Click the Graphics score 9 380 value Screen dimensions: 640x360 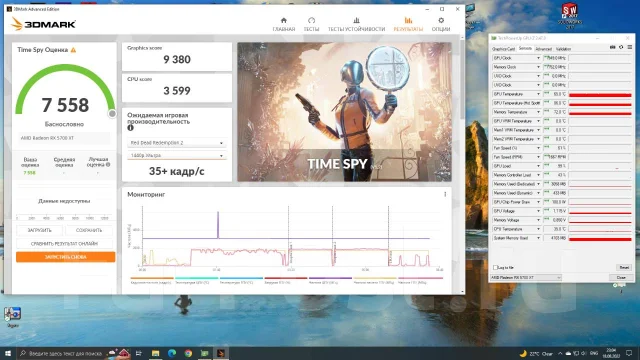(x=177, y=60)
